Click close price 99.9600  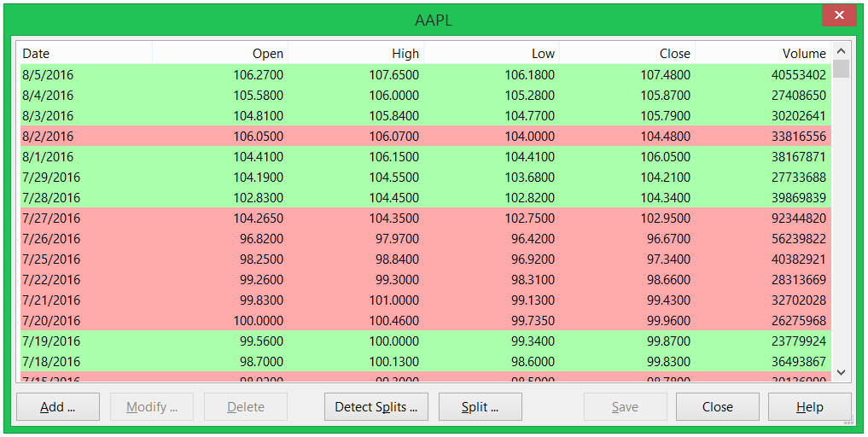click(x=669, y=321)
